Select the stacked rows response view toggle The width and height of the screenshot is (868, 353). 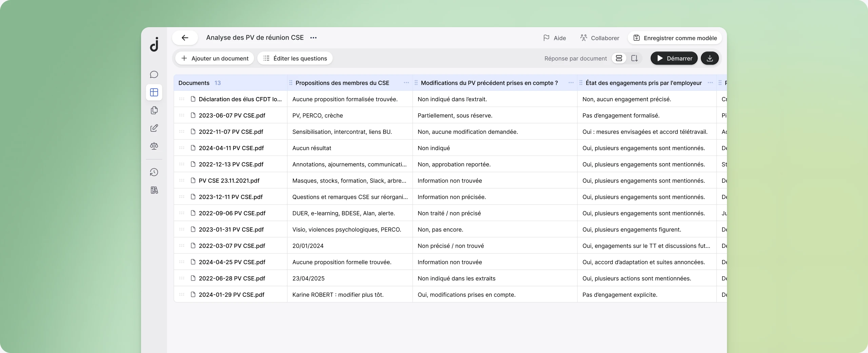[x=619, y=58]
